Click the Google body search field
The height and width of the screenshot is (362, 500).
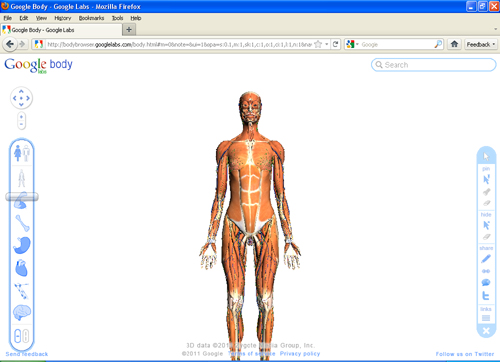coord(434,65)
